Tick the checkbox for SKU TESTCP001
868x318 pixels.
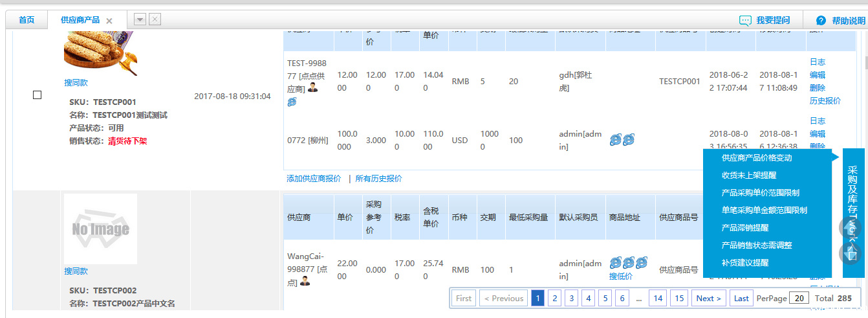point(38,95)
